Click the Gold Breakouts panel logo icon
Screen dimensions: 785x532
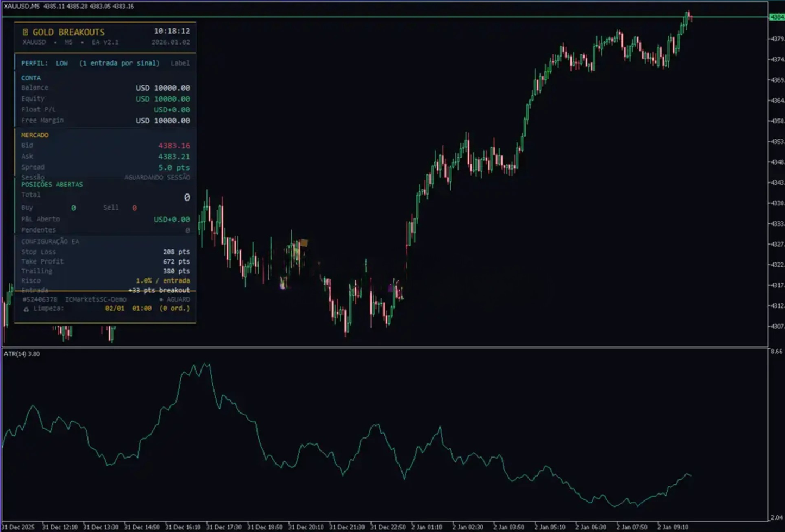[x=25, y=32]
